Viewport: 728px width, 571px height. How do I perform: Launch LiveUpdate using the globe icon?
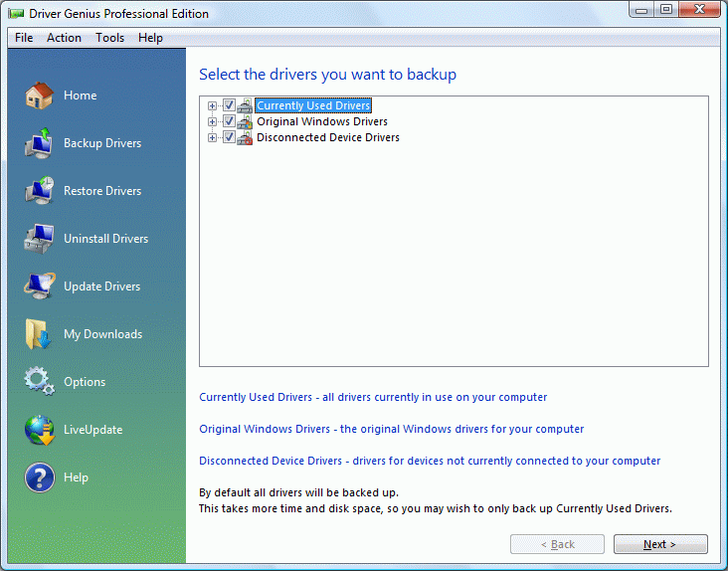(39, 430)
